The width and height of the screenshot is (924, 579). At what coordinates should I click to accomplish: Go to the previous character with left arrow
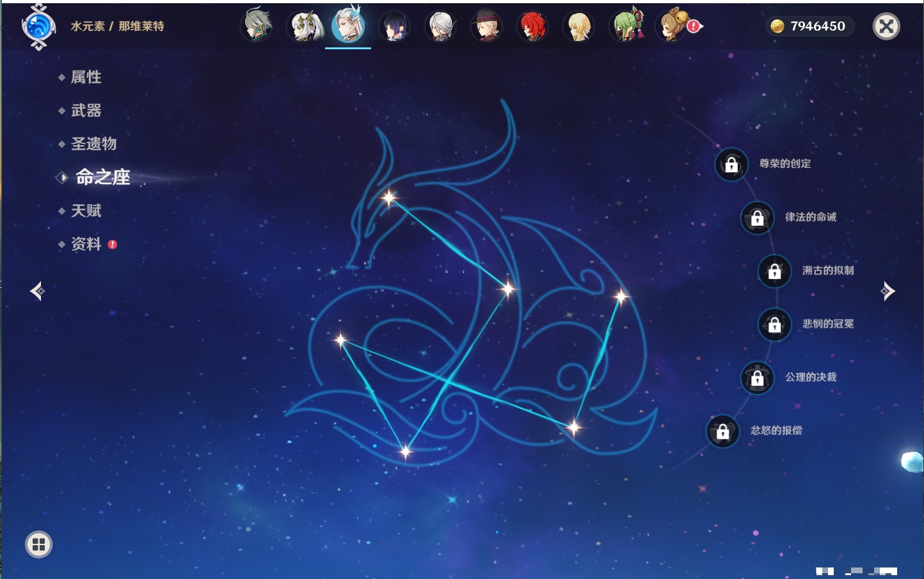coord(37,291)
